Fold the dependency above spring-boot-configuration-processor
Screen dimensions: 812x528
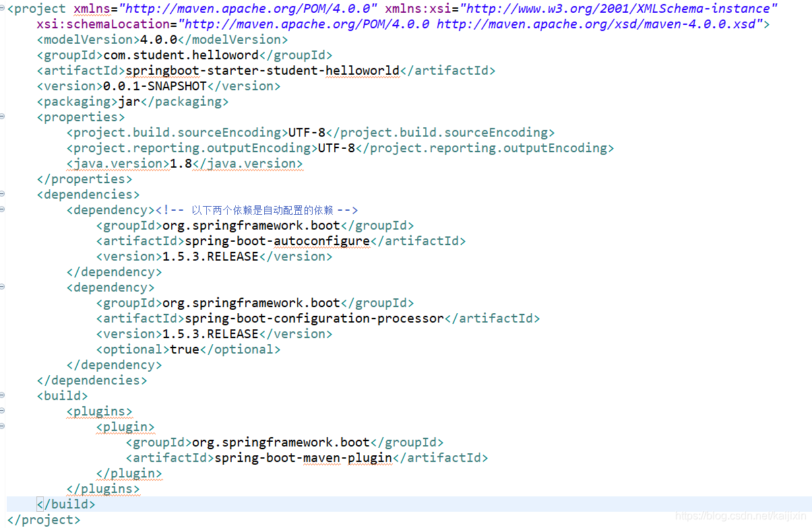pyautogui.click(x=3, y=288)
